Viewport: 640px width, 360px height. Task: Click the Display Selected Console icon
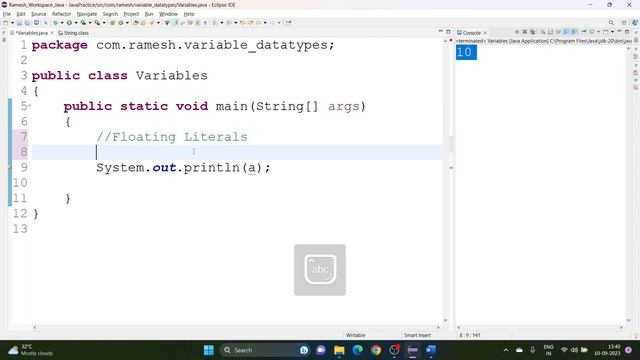(x=592, y=32)
